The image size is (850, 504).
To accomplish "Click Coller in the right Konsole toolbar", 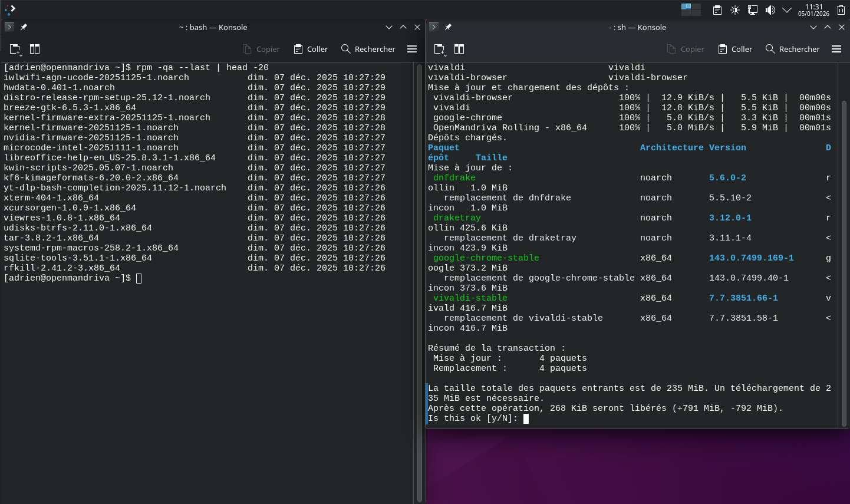I will point(735,49).
